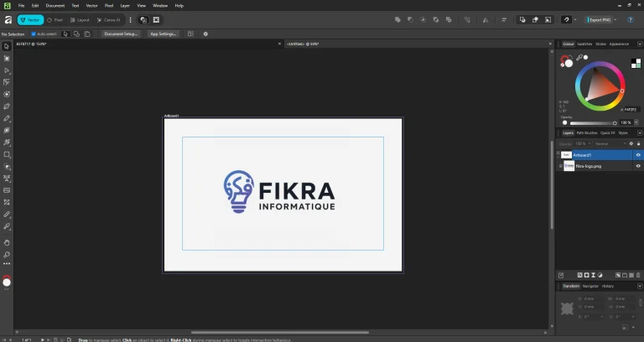Hide the Artboard1 layer
This screenshot has height=342, width=644.
pyautogui.click(x=638, y=155)
